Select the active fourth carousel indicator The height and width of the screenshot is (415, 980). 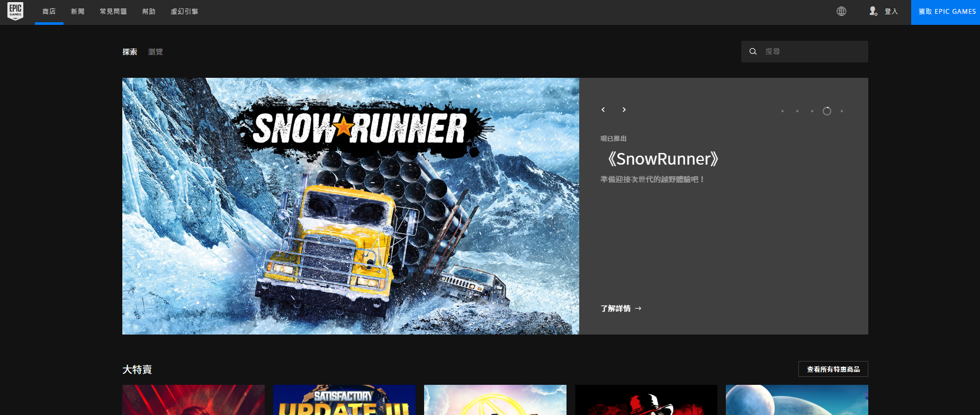click(x=827, y=111)
